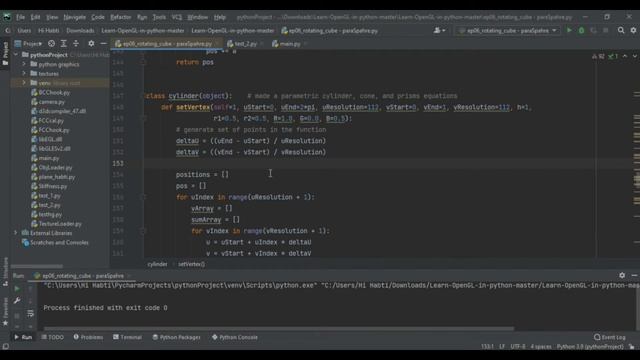The height and width of the screenshot is (360, 640).
Task: Click the Downloads breadcrumb in navigation bar
Action: pos(80,31)
